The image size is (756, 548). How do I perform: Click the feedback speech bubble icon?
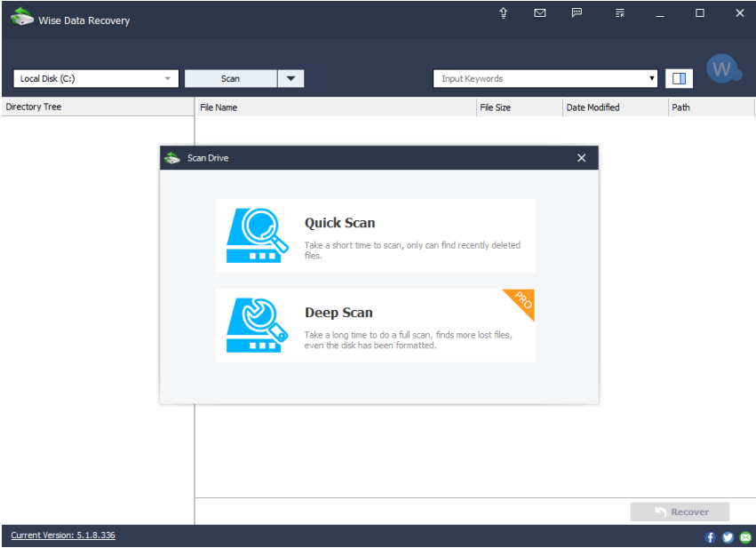click(x=577, y=13)
